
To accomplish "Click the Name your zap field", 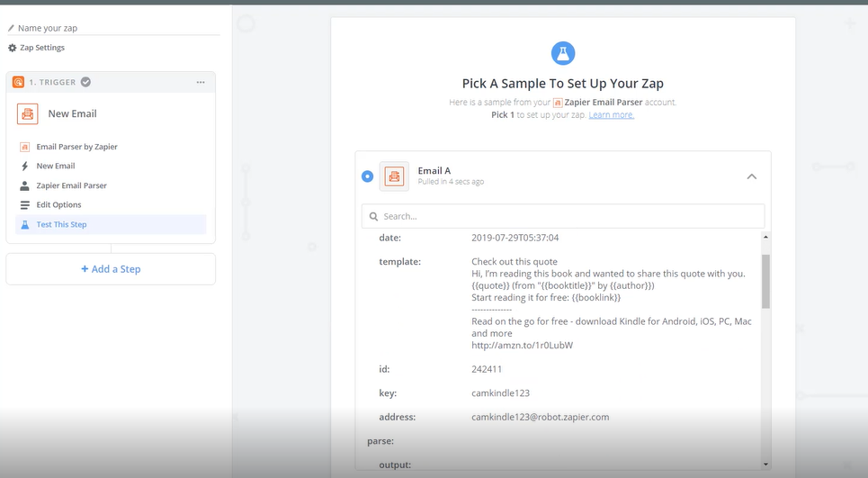I will [113, 28].
